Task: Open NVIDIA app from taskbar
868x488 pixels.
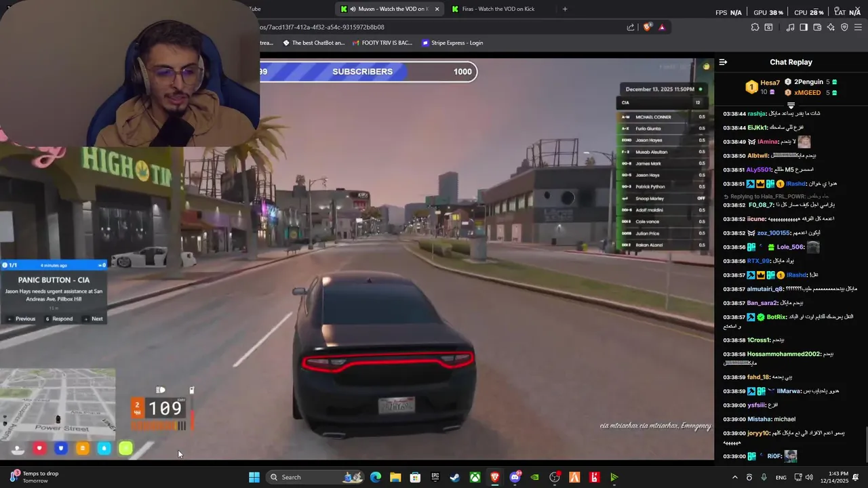Action: pyautogui.click(x=535, y=477)
